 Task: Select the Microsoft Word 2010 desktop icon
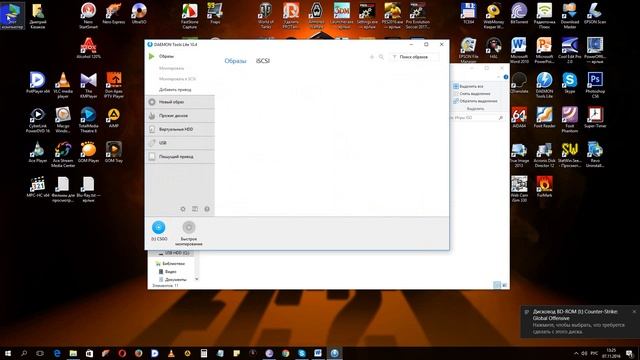pyautogui.click(x=519, y=50)
